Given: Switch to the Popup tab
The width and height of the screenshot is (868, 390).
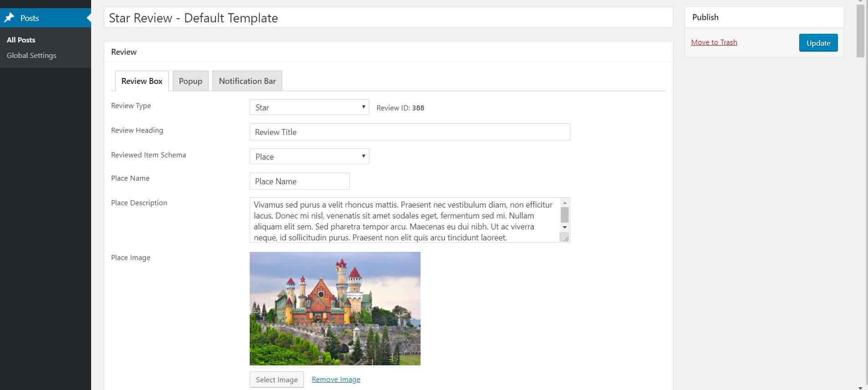Looking at the screenshot, I should tap(190, 81).
